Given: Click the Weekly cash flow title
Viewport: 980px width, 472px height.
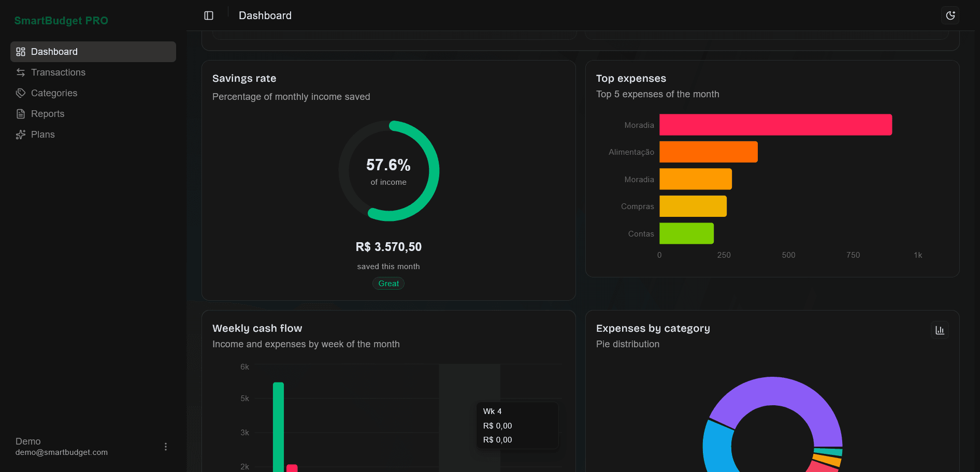Looking at the screenshot, I should 257,329.
